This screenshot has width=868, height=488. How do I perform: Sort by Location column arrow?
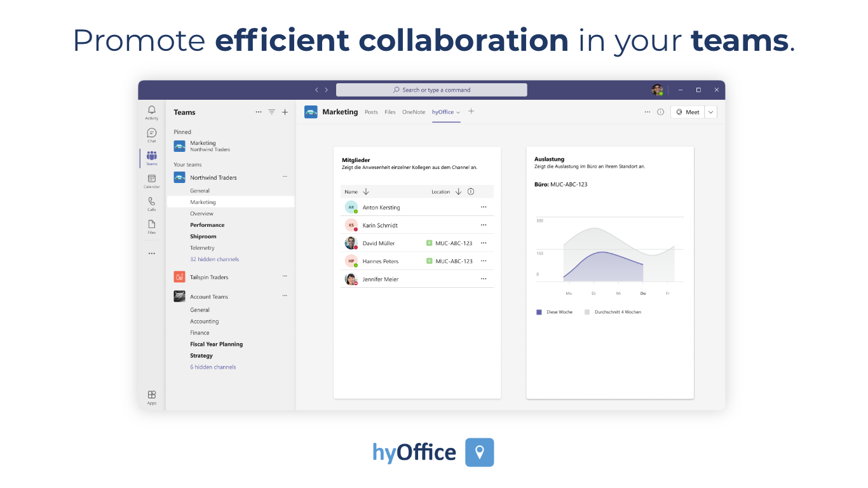[458, 191]
